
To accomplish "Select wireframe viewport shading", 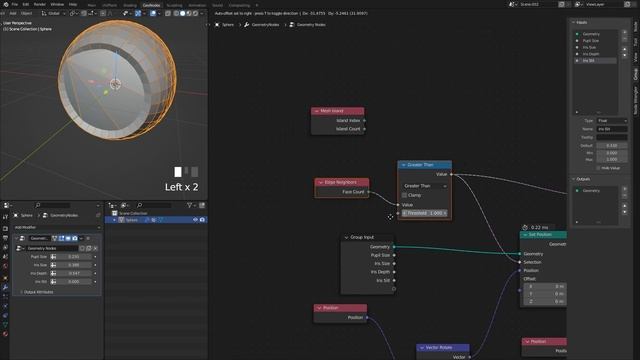I will (176, 13).
